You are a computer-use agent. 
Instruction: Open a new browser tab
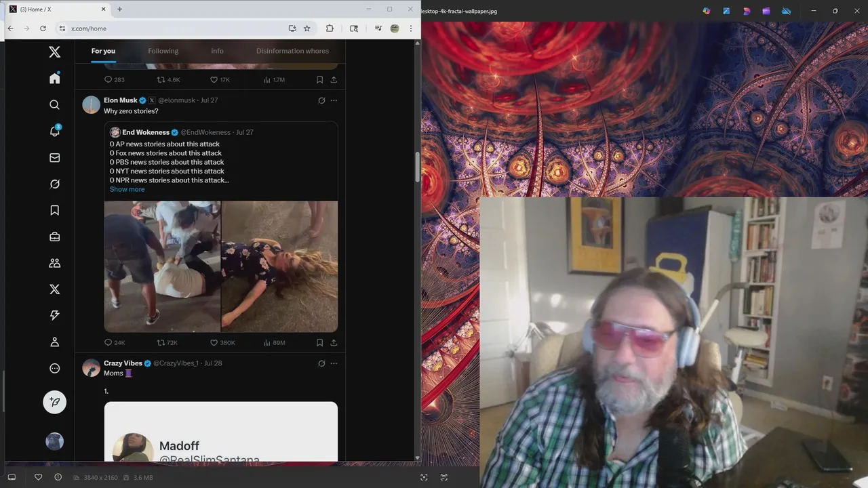click(119, 9)
